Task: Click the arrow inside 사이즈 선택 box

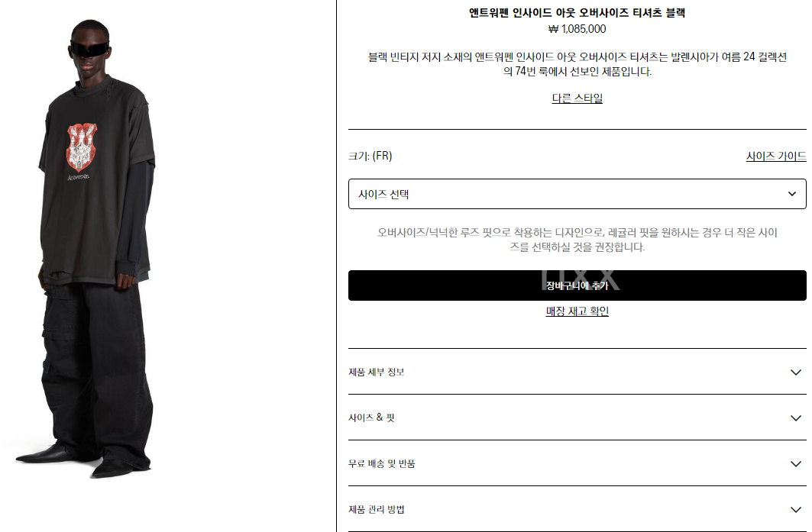Action: tap(792, 194)
